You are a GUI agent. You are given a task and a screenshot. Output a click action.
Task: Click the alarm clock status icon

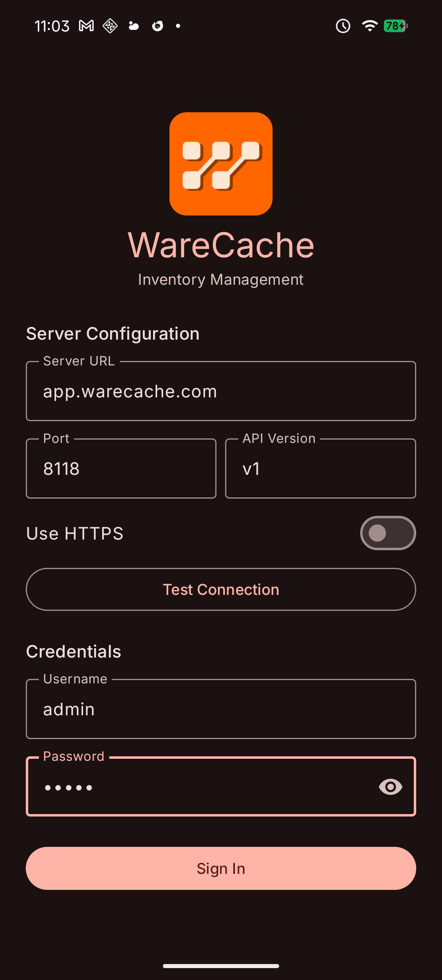343,26
